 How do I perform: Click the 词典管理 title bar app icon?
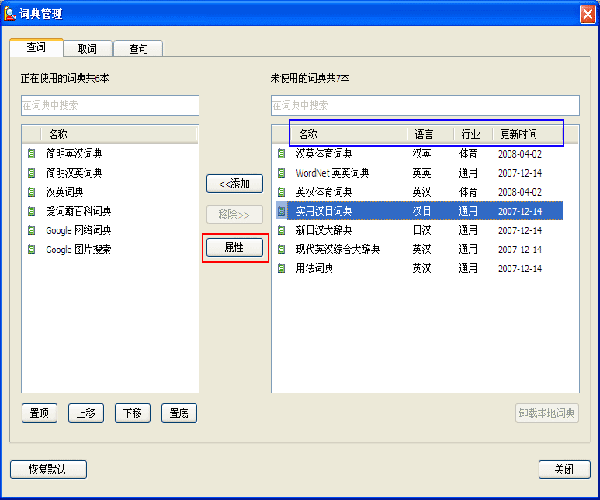coord(10,14)
